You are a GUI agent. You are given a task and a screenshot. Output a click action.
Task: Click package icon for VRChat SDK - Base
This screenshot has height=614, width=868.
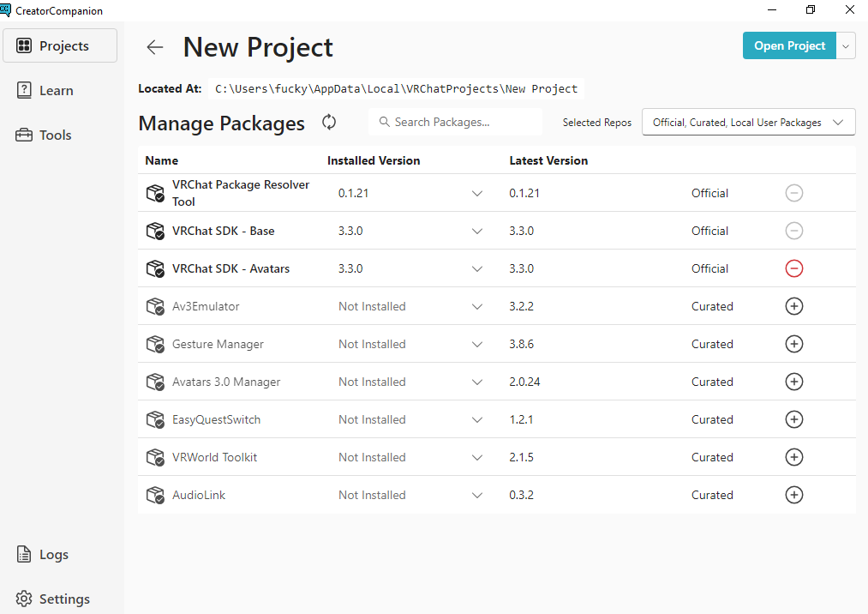coord(155,231)
